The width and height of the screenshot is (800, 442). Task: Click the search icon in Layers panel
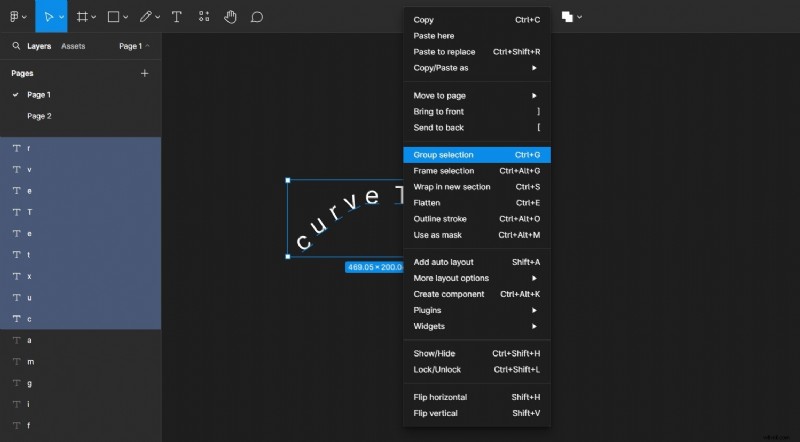click(x=16, y=46)
